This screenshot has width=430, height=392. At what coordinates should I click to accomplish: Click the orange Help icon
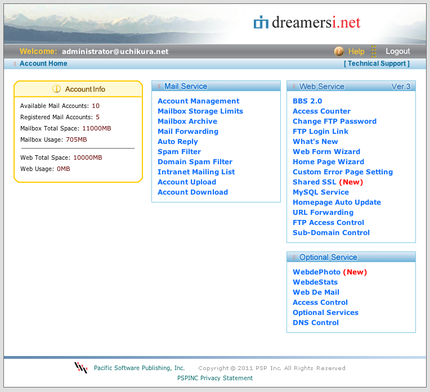339,51
